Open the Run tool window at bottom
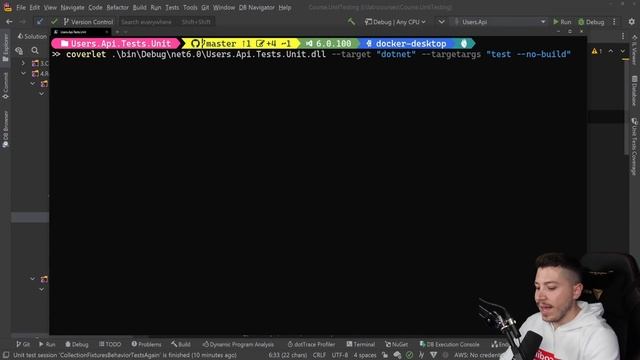640x360 pixels. click(47, 344)
